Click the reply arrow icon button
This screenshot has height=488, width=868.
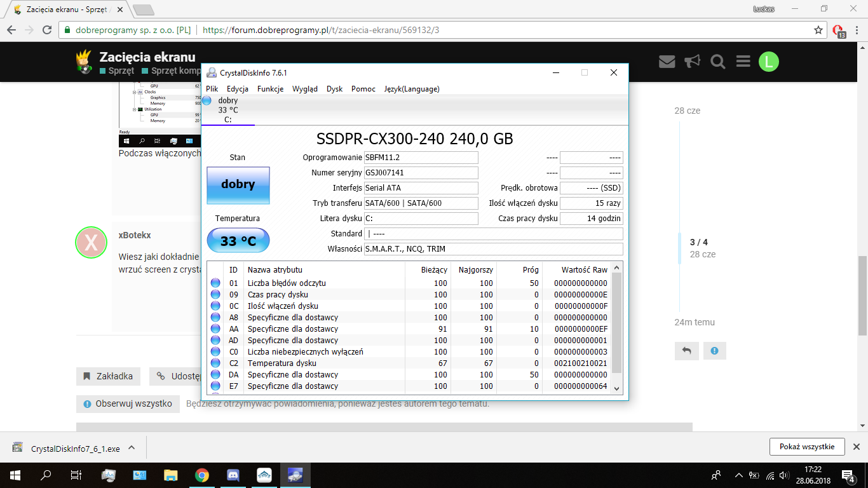pyautogui.click(x=686, y=351)
